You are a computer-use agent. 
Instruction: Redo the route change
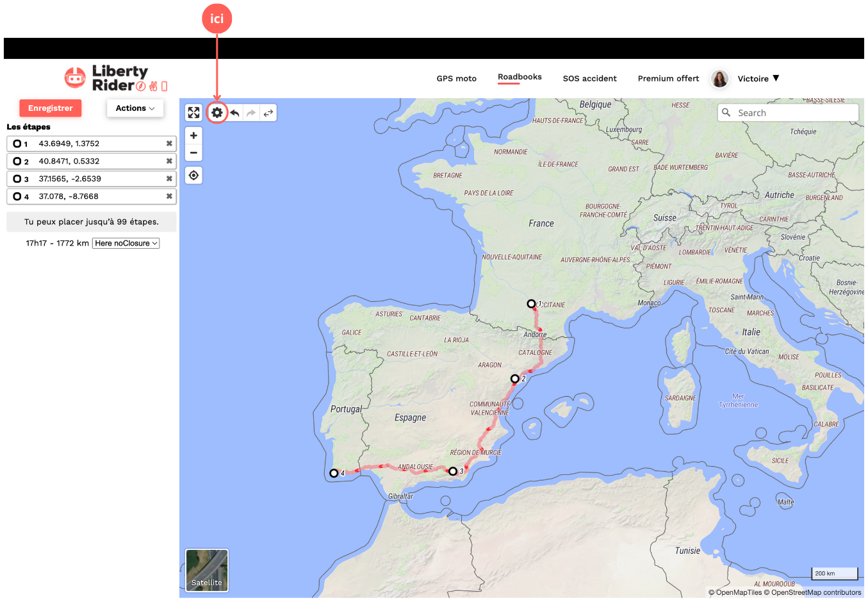click(x=251, y=113)
